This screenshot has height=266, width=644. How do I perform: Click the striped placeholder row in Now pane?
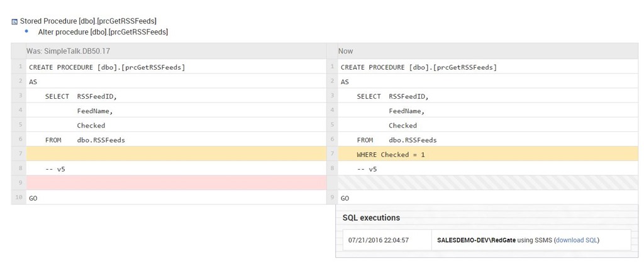488,183
